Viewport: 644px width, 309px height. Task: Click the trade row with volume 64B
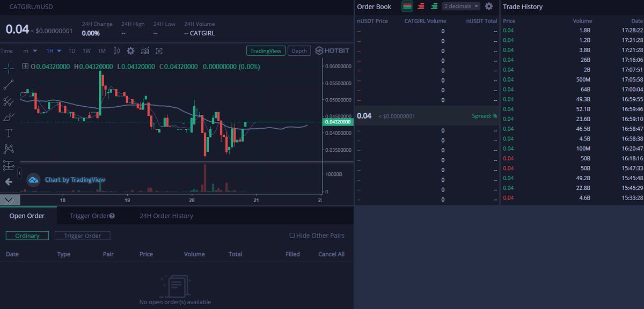coord(572,90)
